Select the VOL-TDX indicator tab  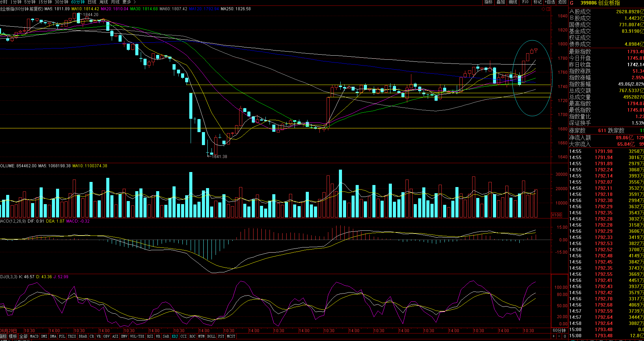click(137, 336)
